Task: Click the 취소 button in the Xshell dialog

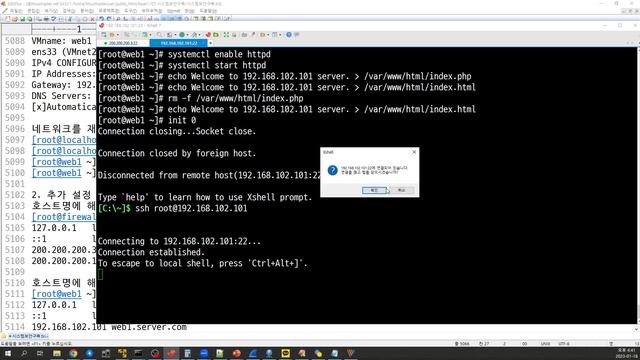Action: pos(402,190)
